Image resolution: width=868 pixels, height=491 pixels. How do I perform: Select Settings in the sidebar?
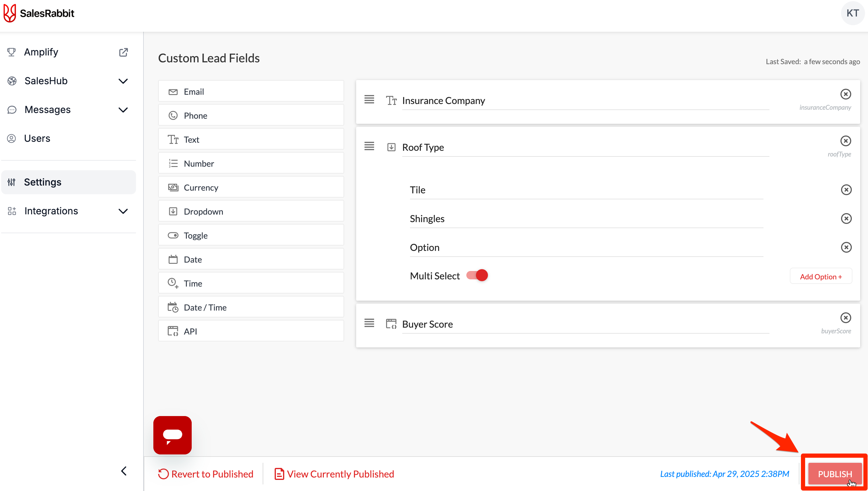click(x=69, y=182)
